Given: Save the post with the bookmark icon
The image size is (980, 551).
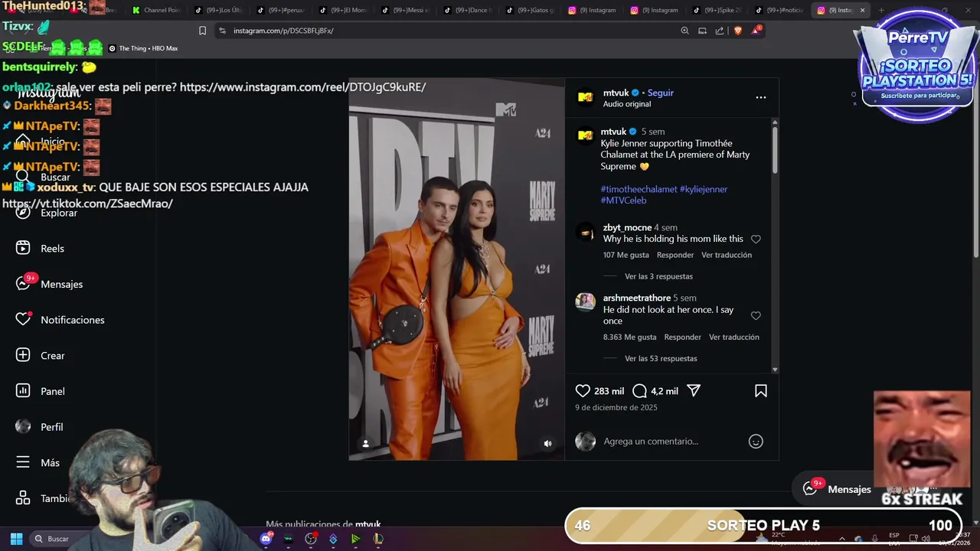Looking at the screenshot, I should click(x=761, y=391).
